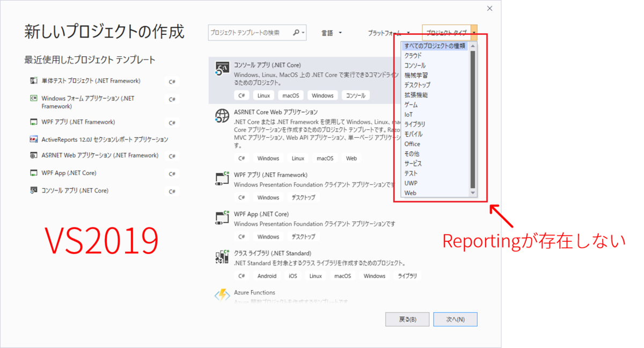The width and height of the screenshot is (644, 348).
Task: Click the WPF App (.NET Core) template icon
Action: 222,218
